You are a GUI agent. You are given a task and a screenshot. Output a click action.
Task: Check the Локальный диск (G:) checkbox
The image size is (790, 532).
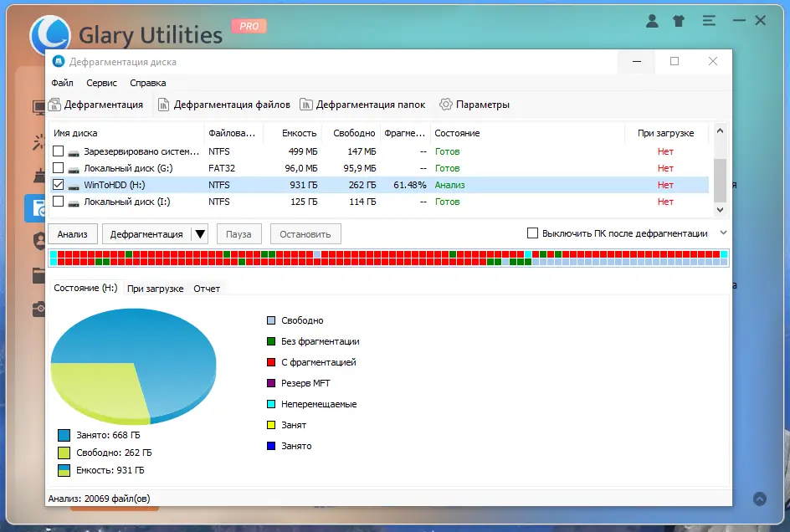click(59, 167)
